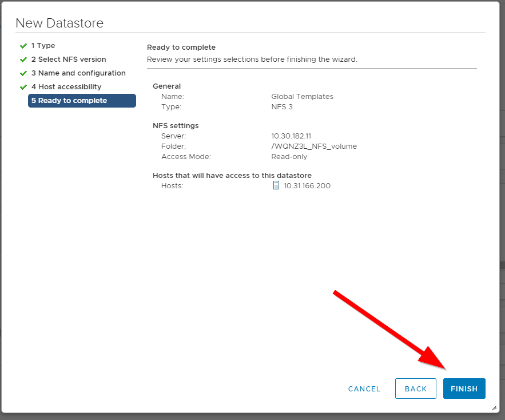Click the Read-only access mode value

(289, 157)
